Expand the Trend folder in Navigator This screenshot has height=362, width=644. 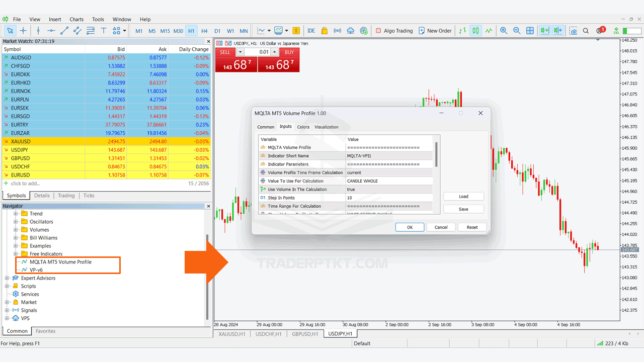click(16, 214)
